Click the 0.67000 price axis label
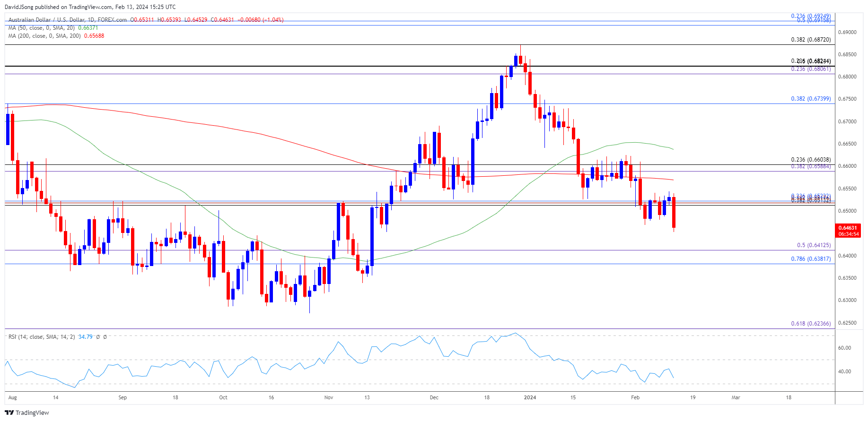The height and width of the screenshot is (421, 868). coord(847,121)
